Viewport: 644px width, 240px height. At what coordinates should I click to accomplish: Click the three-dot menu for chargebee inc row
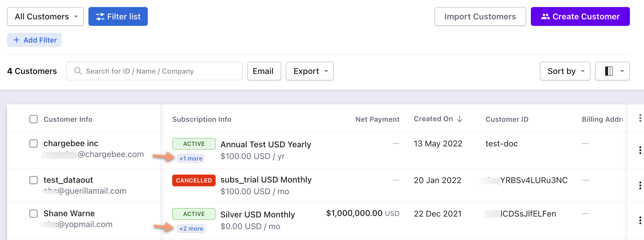pyautogui.click(x=640, y=150)
